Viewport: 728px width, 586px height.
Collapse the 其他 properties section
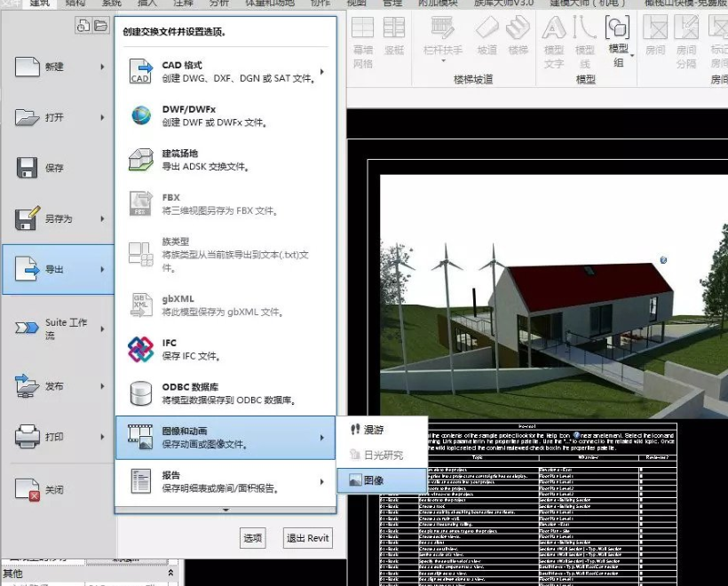pos(170,573)
